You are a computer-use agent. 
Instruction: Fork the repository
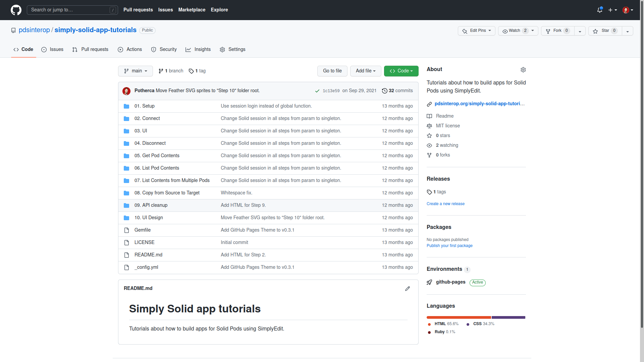pos(557,31)
